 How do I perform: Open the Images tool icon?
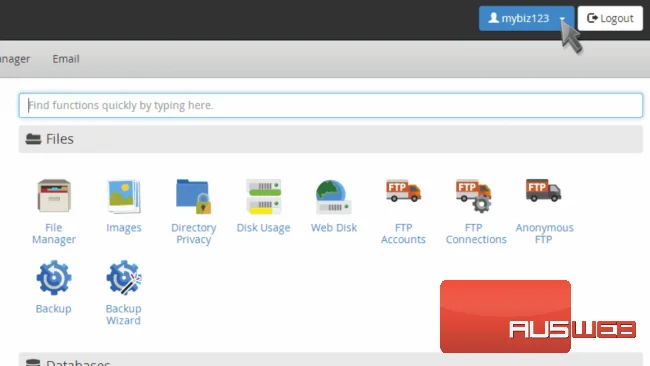(124, 196)
